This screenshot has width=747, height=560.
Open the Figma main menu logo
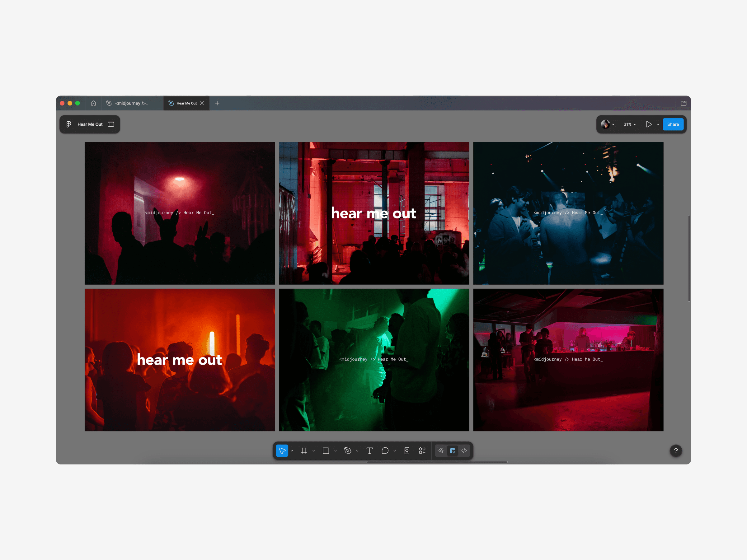(x=68, y=124)
